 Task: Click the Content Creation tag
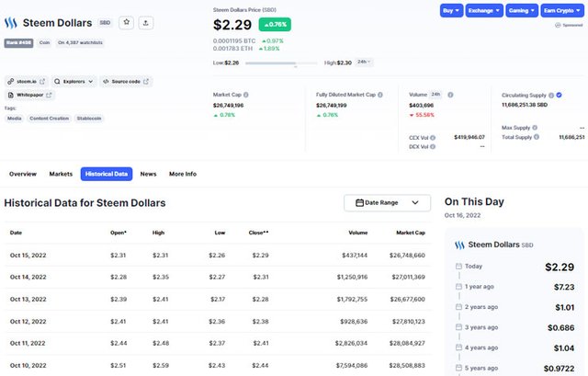pos(50,119)
